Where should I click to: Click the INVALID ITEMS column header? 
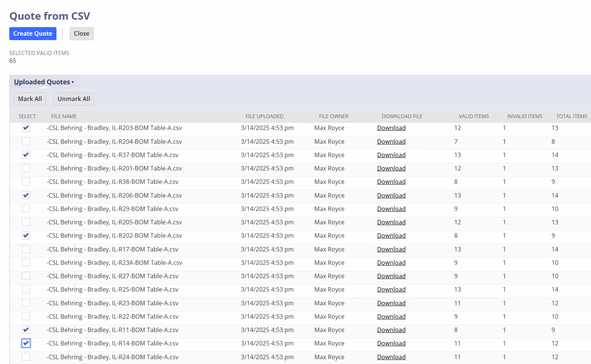coord(525,116)
